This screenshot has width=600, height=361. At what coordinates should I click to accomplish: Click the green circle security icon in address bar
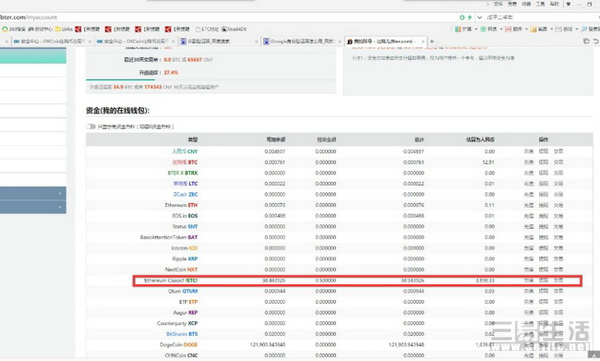pyautogui.click(x=462, y=17)
